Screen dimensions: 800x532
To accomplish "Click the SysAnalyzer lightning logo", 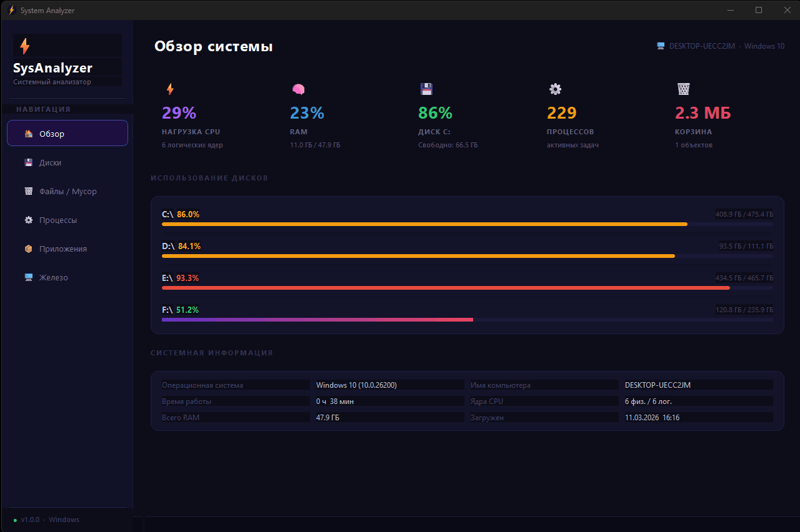I will 25,45.
